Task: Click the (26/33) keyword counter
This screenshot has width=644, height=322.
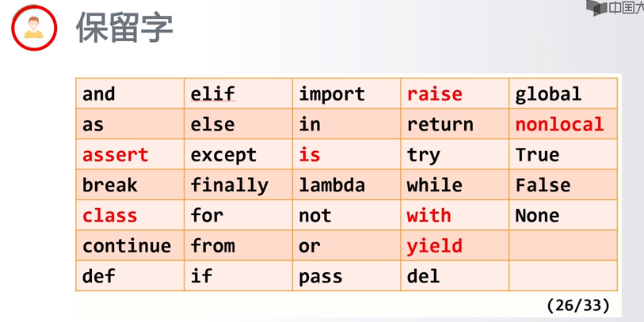Action: point(578,305)
